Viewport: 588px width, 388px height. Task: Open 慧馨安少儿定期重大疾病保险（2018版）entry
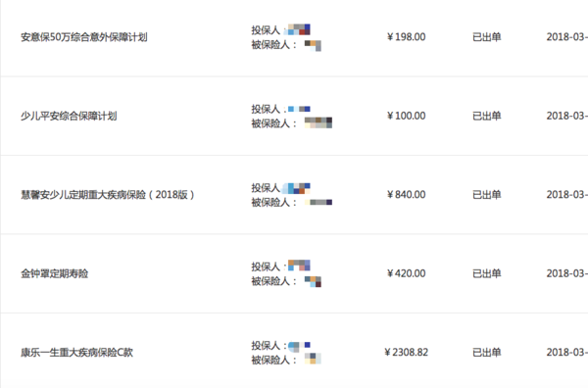108,195
